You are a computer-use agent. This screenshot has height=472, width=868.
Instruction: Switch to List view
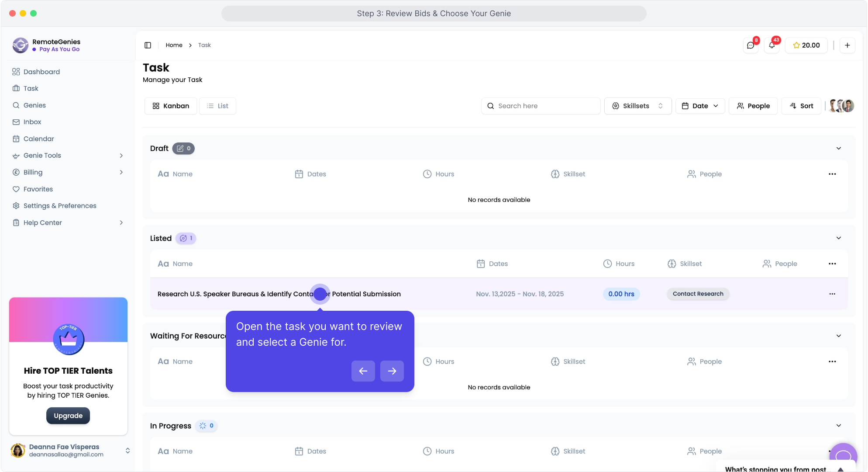point(217,106)
